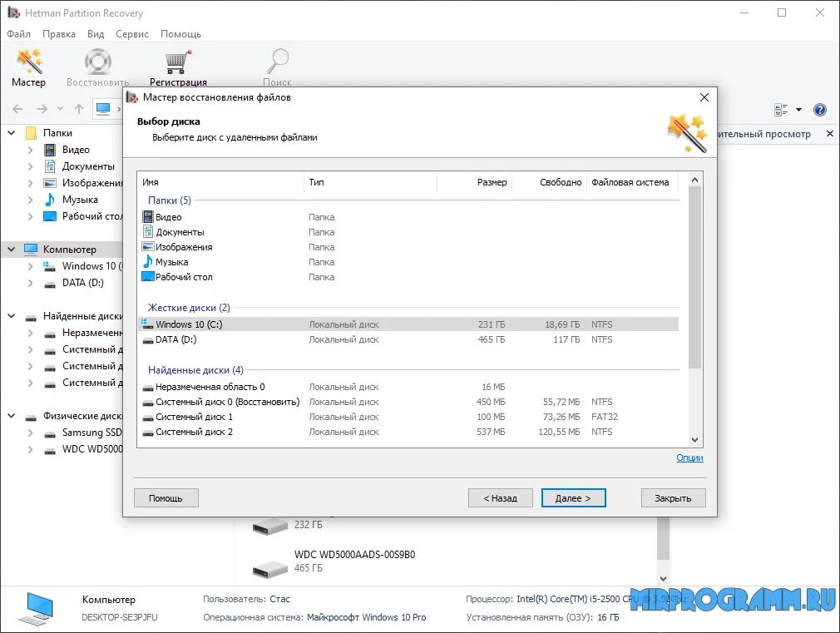Expand the Samsung SSD tree node
Screen dimensions: 840x633
coord(31,433)
